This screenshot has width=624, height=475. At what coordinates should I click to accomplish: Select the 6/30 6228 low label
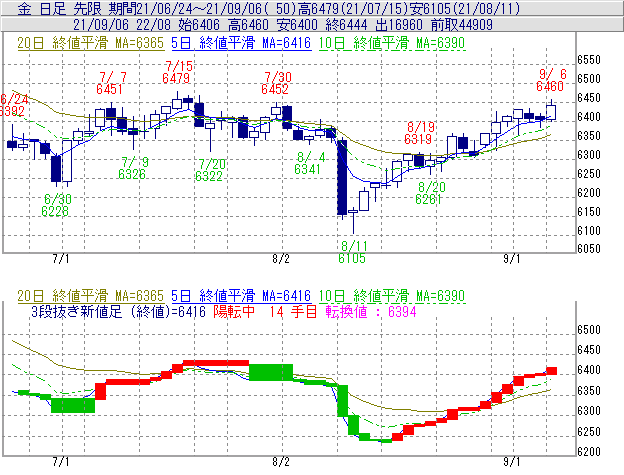[56, 205]
